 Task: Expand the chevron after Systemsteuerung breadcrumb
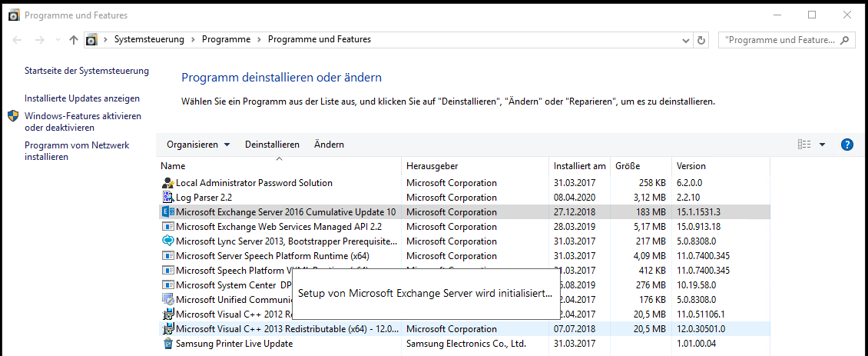[194, 40]
